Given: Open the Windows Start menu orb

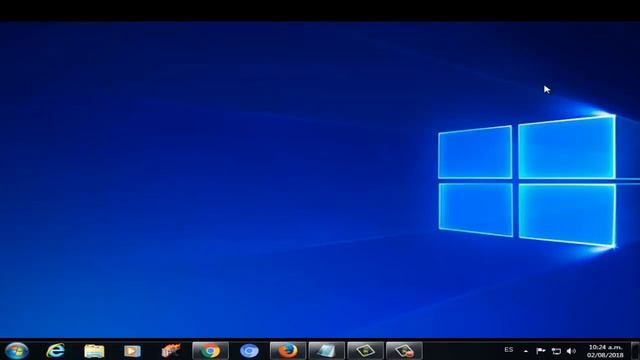Looking at the screenshot, I should pyautogui.click(x=17, y=351).
